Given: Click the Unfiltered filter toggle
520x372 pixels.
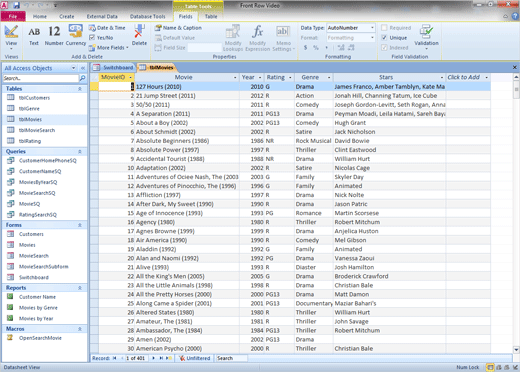Looking at the screenshot, I should tap(195, 358).
